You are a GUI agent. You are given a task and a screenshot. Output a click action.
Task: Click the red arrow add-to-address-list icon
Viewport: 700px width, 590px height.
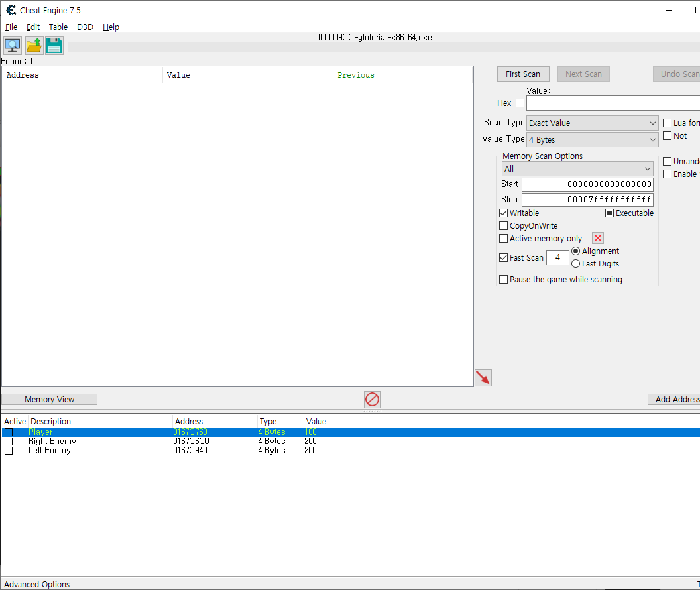pos(483,378)
